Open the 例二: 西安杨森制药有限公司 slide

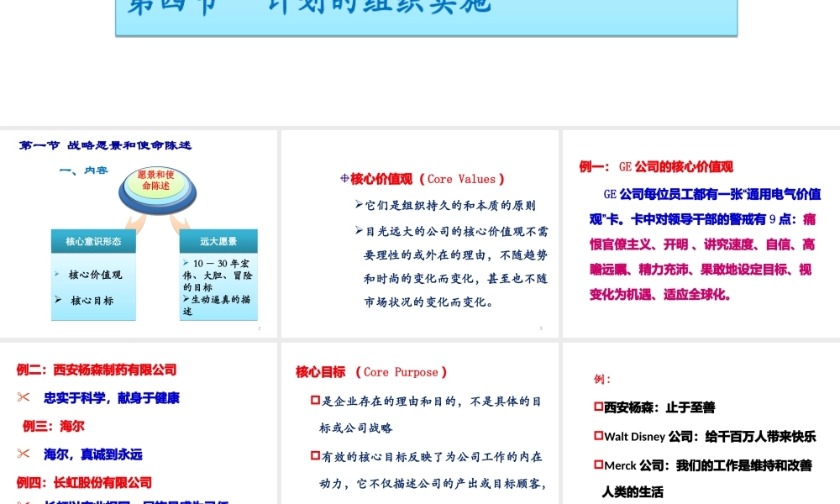(x=139, y=423)
